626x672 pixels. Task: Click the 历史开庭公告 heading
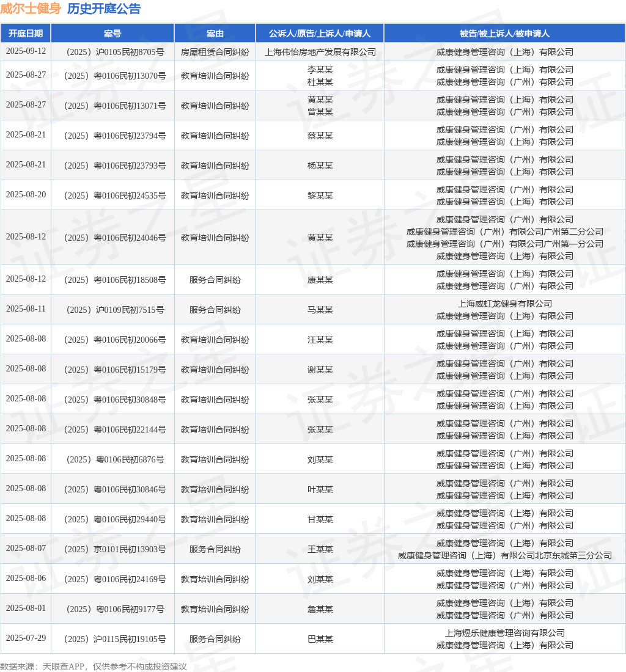coord(104,9)
